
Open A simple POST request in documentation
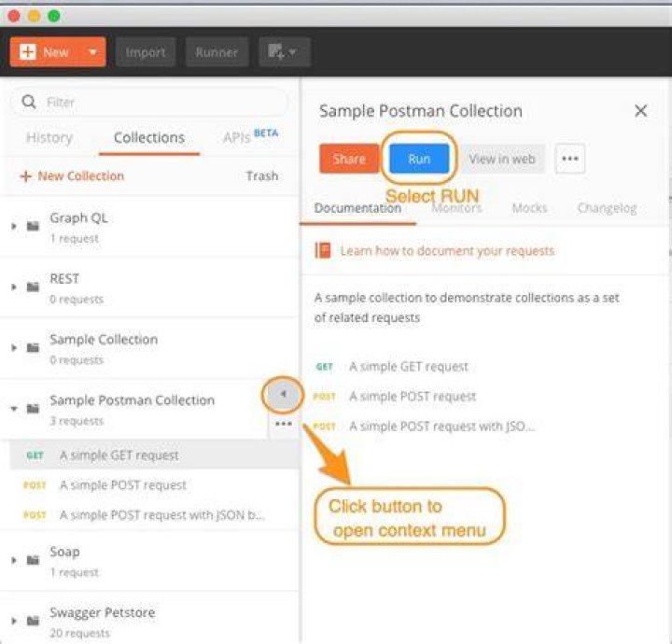tap(413, 397)
